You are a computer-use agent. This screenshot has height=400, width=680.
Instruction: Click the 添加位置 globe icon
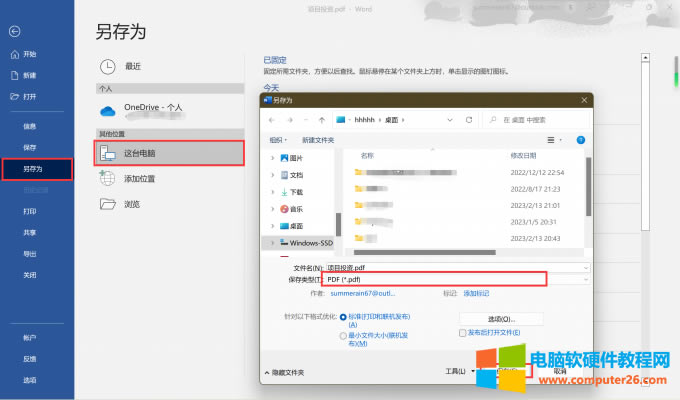pyautogui.click(x=108, y=179)
